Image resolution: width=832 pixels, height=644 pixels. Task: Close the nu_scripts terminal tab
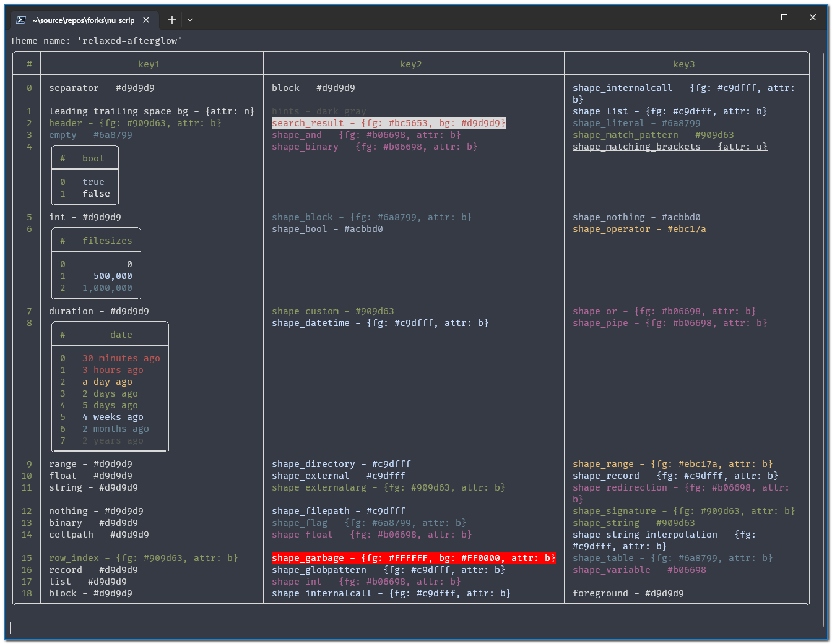tap(146, 20)
